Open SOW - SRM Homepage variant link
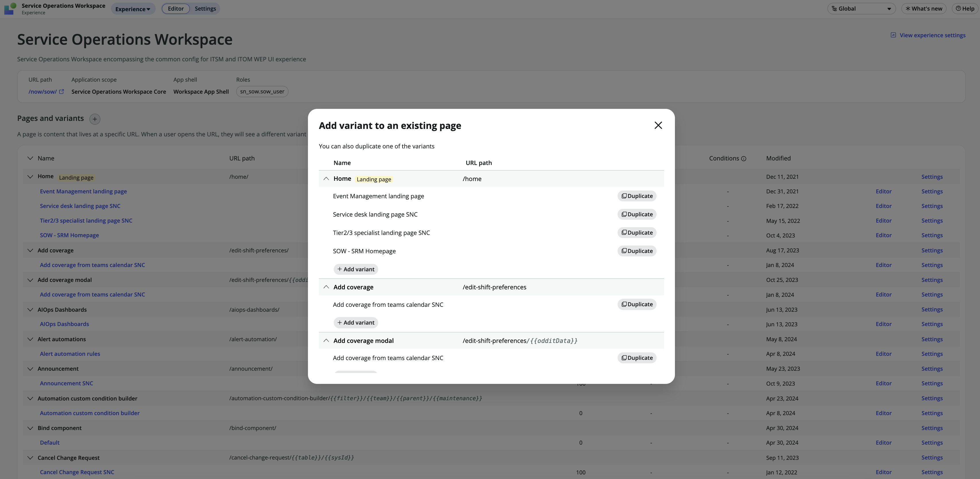Image resolution: width=980 pixels, height=479 pixels. click(69, 235)
